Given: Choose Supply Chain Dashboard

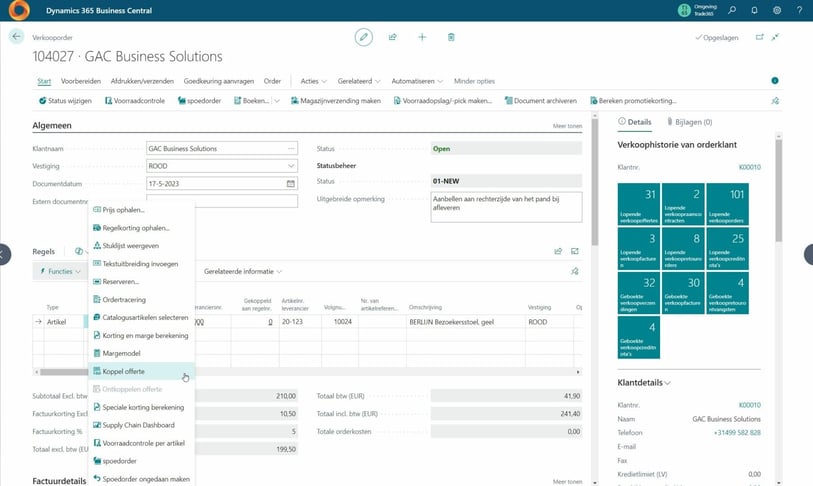Looking at the screenshot, I should click(142, 425).
